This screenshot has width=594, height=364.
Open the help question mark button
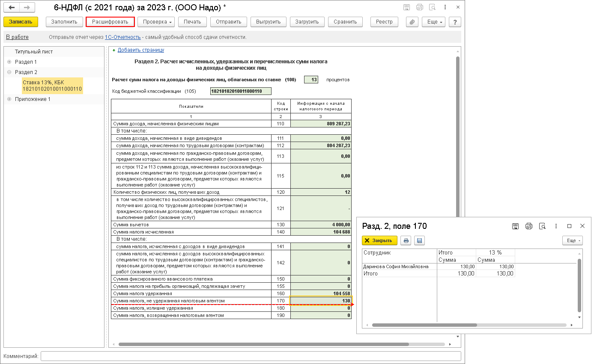pyautogui.click(x=455, y=22)
